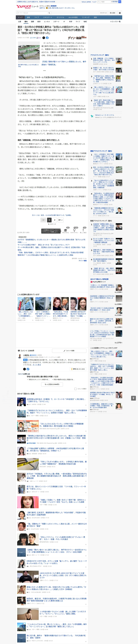Open the ランキング navigation tab
This screenshot has width=138, height=644.
pos(86,17)
